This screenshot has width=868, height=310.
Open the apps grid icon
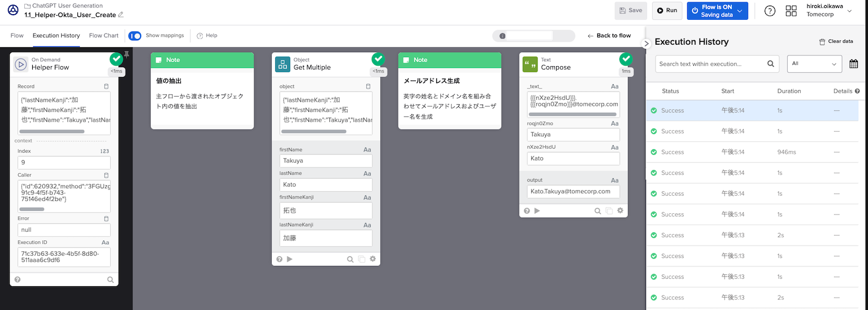click(x=791, y=11)
